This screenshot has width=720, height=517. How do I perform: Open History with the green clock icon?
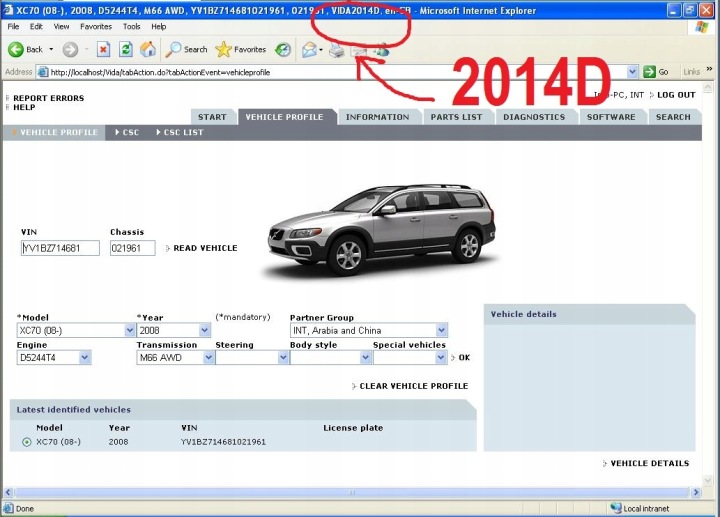point(283,50)
